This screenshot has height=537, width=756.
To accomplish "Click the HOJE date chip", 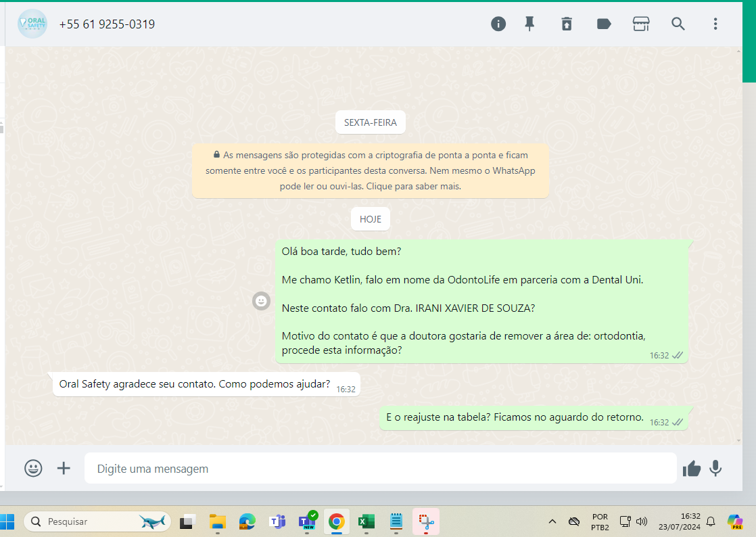I will click(x=371, y=219).
